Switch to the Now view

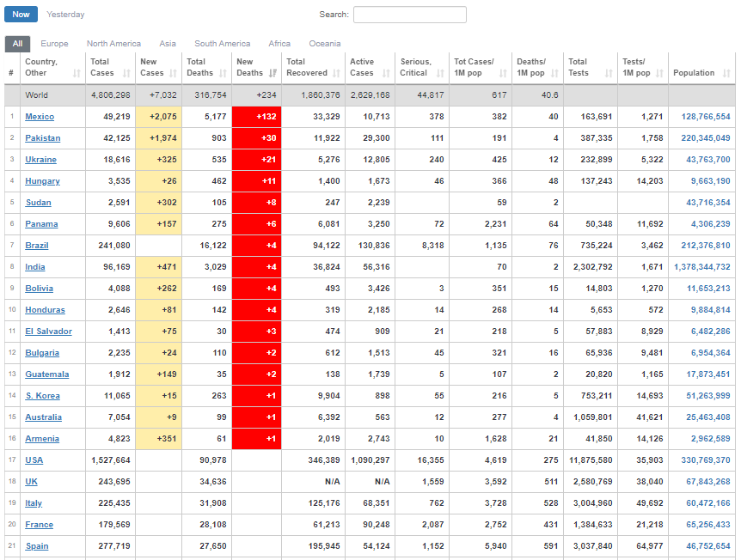click(x=21, y=14)
